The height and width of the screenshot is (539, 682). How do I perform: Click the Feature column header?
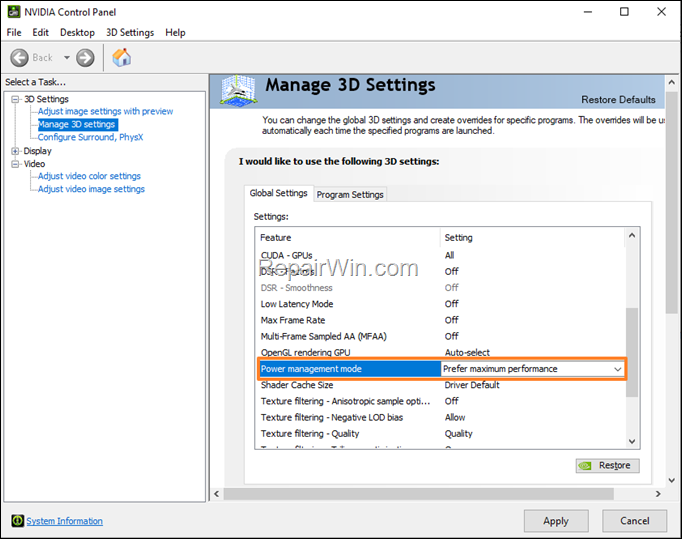(348, 238)
